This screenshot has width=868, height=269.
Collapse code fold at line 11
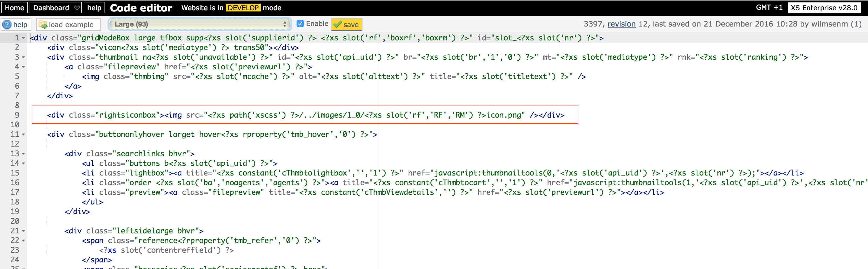click(23, 134)
